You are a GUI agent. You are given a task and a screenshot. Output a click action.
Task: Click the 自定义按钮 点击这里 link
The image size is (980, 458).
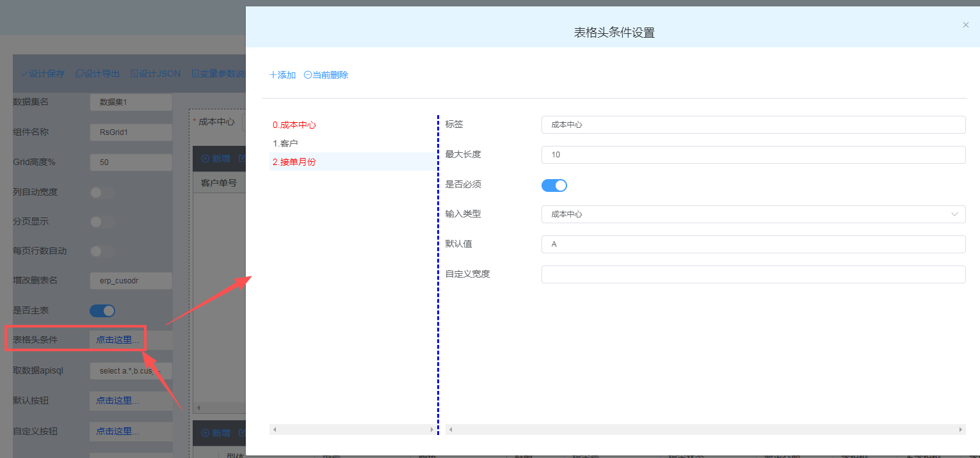117,431
